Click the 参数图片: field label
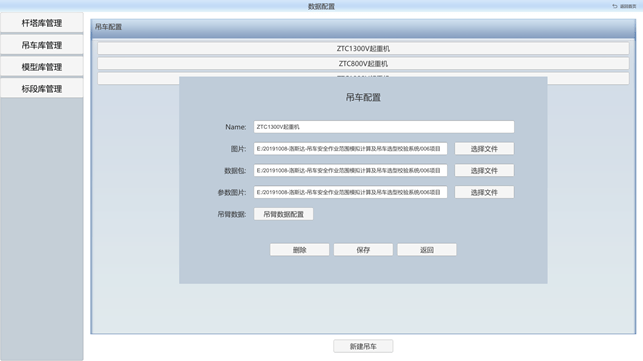This screenshot has height=361, width=643. pos(232,192)
